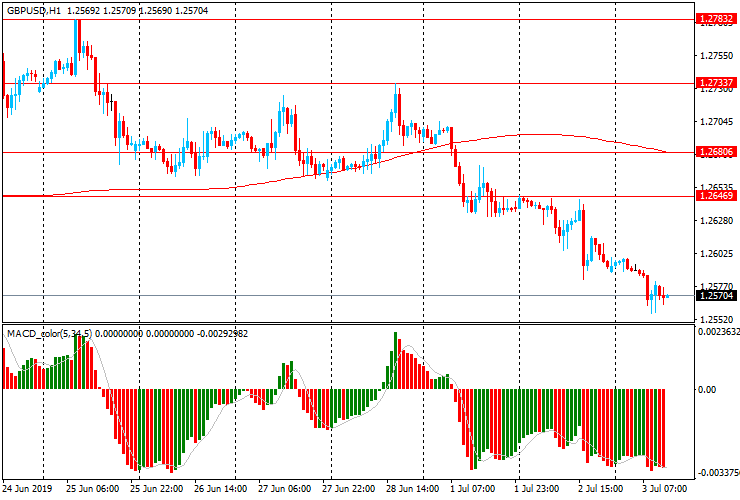The height and width of the screenshot is (500, 740).
Task: Click the 1.26025 price scale value
Action: click(x=717, y=254)
